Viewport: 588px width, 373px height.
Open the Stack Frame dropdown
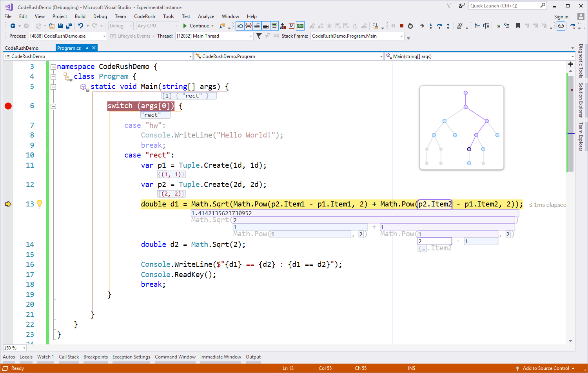[401, 36]
